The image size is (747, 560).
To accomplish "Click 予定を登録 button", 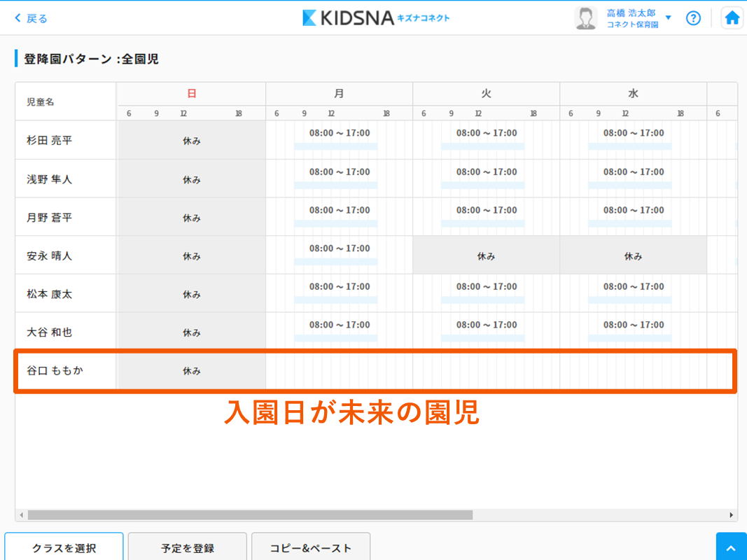I will pos(187,547).
